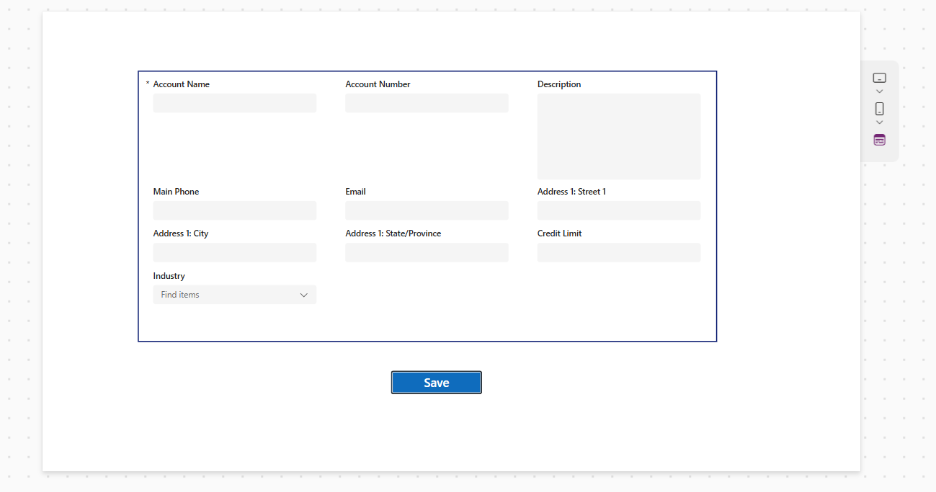Screen dimensions: 936x492
Task: Open the Industry dropdown arrow
Action: point(304,295)
